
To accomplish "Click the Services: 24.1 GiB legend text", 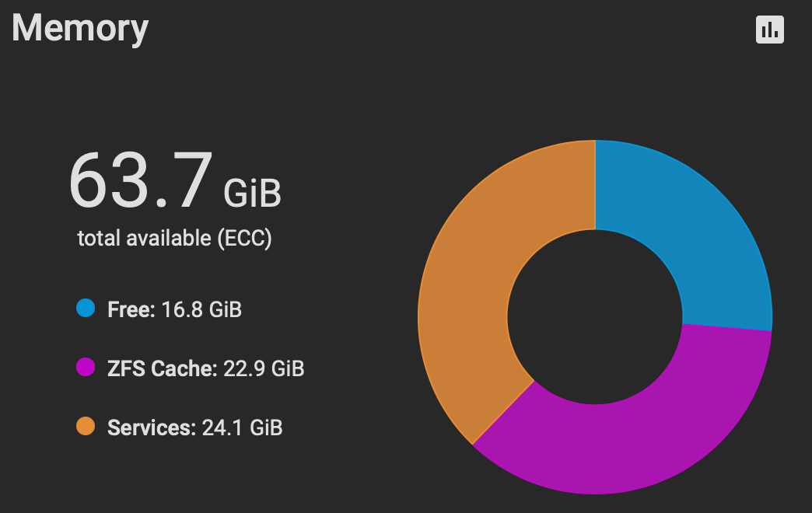I will click(194, 427).
